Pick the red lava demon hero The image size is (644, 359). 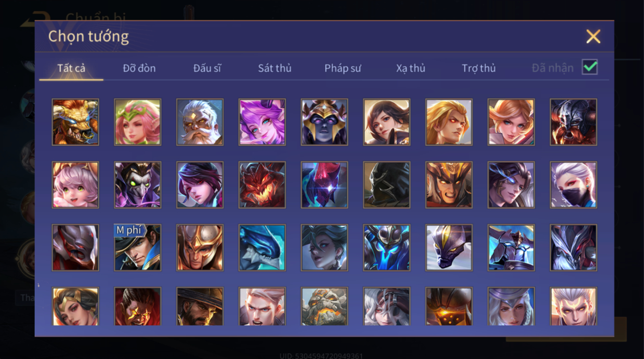click(x=262, y=185)
